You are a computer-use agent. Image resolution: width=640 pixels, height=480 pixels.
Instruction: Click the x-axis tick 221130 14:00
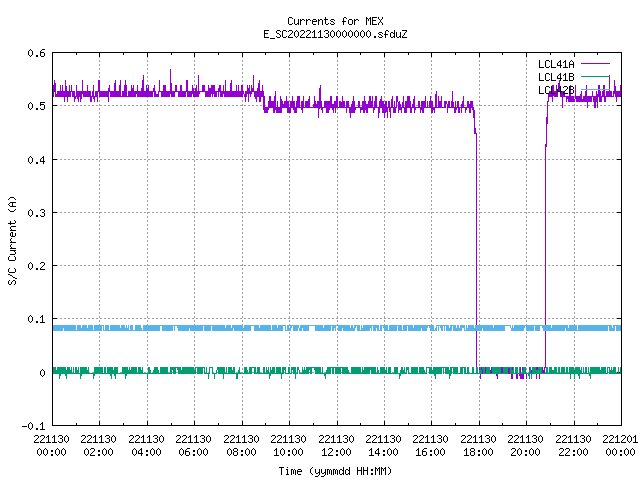pyautogui.click(x=383, y=445)
